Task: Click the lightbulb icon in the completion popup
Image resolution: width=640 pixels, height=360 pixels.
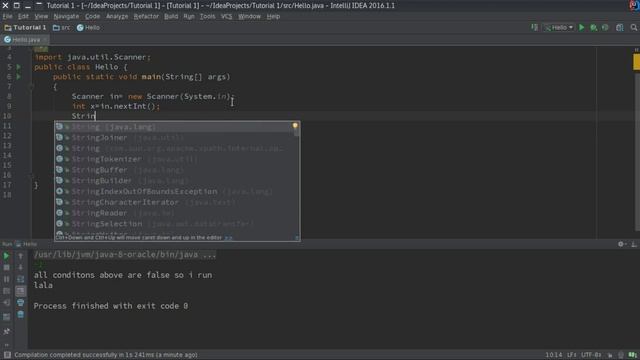Action: point(295,125)
